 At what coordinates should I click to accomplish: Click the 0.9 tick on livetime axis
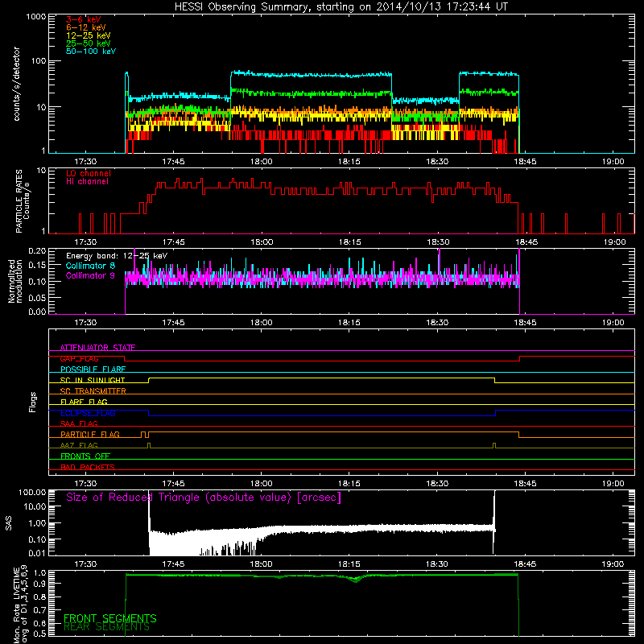point(41,583)
